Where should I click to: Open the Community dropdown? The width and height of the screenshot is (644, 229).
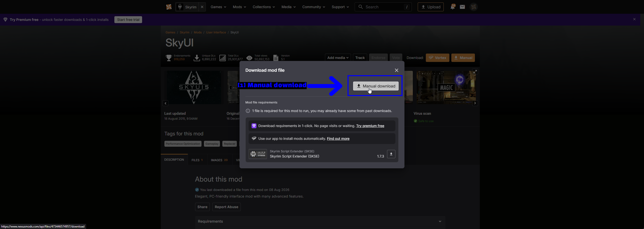click(313, 7)
